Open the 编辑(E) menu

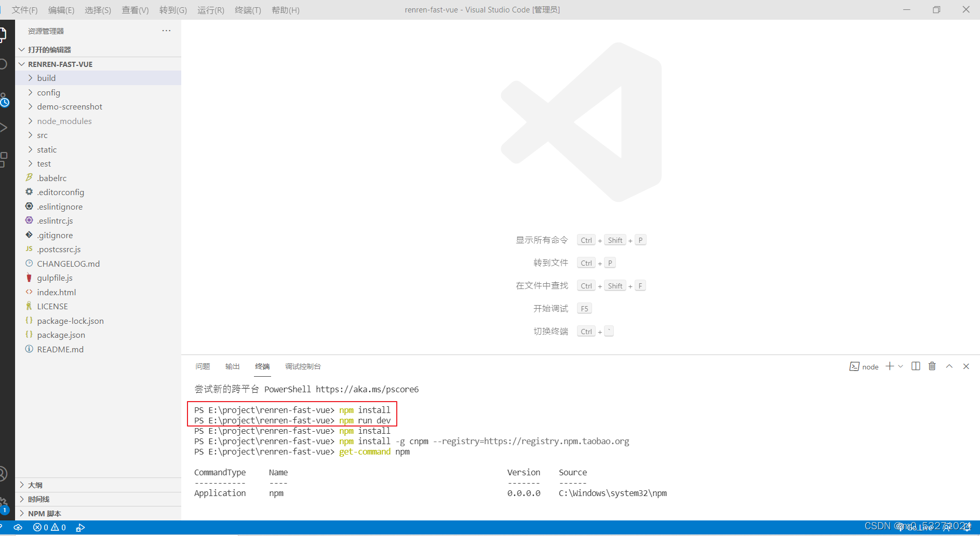click(x=61, y=10)
